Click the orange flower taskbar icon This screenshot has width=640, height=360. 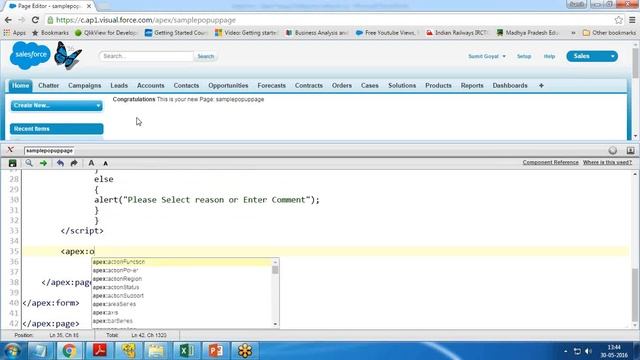pyautogui.click(x=245, y=351)
